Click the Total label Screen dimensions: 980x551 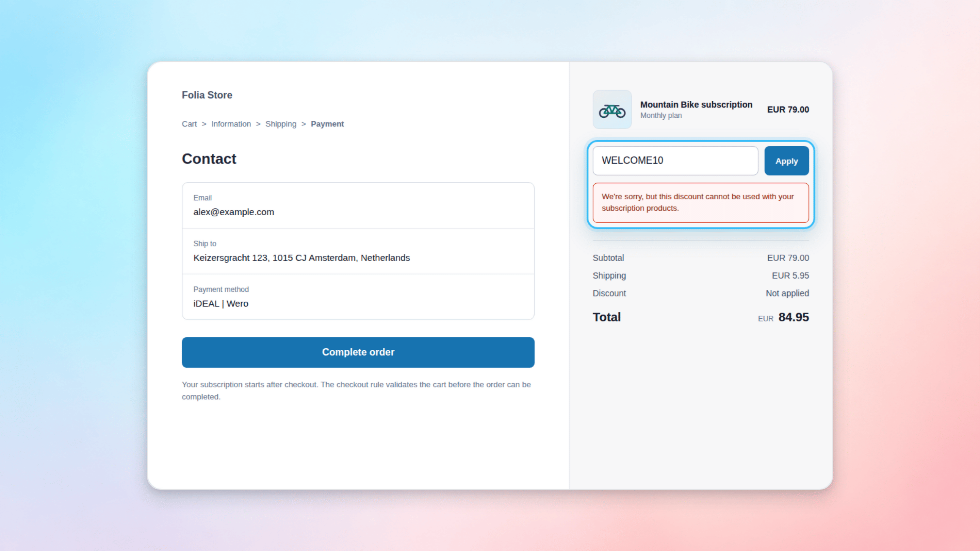tap(606, 317)
